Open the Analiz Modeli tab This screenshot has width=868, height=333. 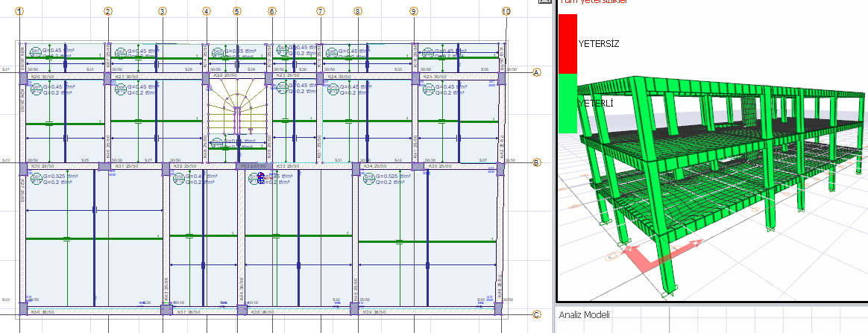tap(584, 314)
